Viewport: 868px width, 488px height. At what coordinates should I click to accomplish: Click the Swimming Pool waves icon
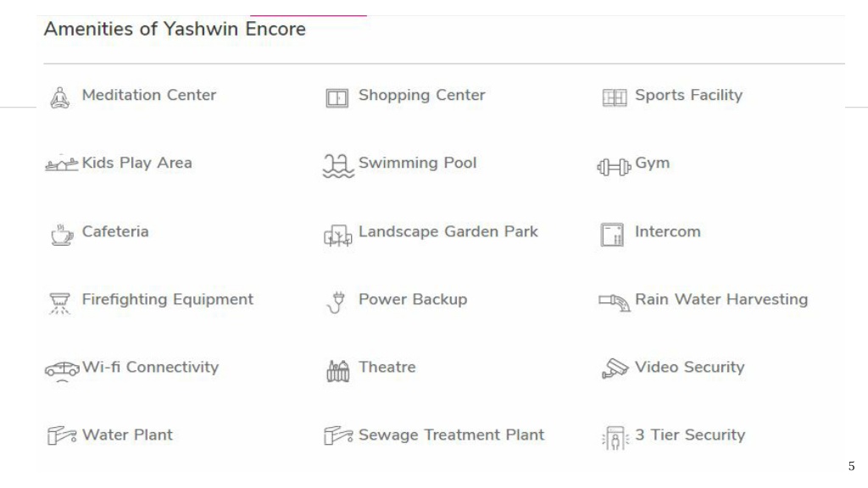(338, 166)
